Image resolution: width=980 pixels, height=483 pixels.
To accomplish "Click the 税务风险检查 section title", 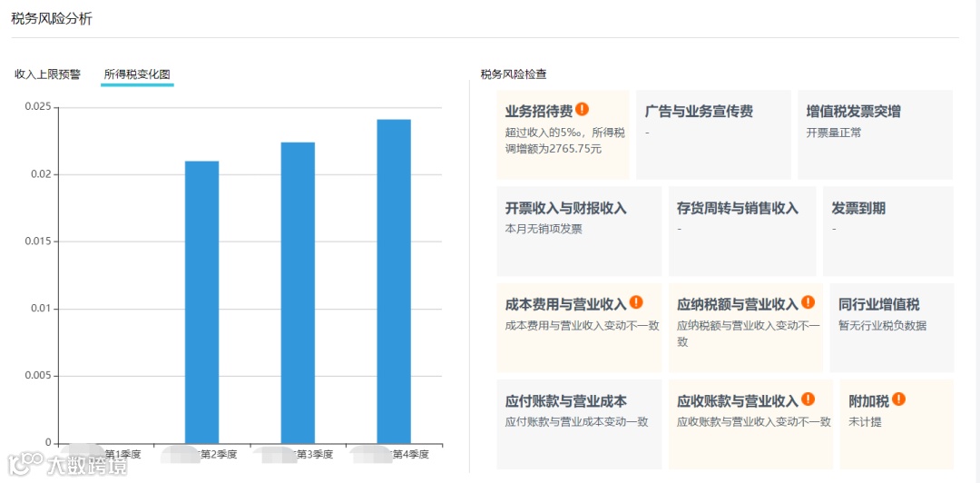I will (513, 74).
